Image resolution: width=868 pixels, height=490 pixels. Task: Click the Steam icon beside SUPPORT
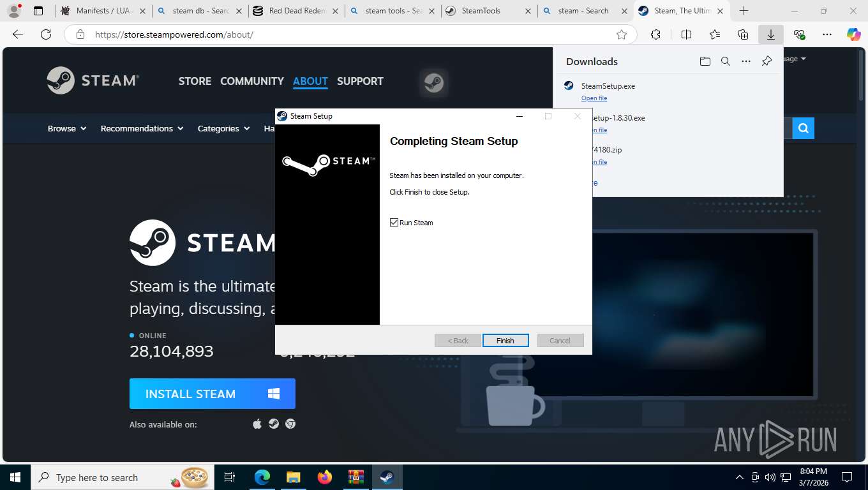click(x=434, y=83)
